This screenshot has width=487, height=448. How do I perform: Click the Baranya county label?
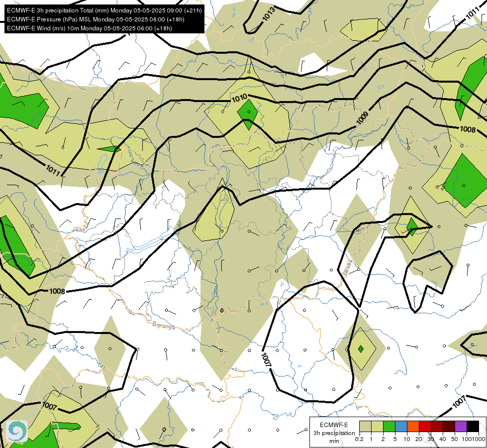click(x=164, y=325)
